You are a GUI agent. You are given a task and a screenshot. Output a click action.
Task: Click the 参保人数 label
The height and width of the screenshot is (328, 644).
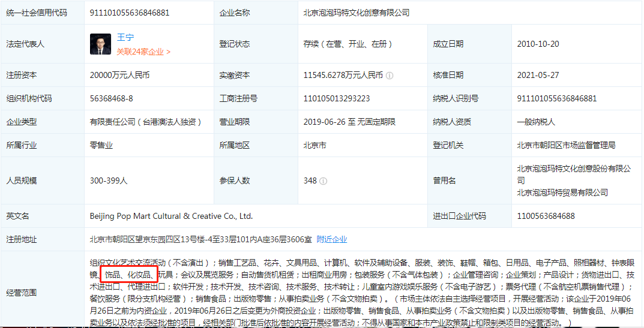234,180
